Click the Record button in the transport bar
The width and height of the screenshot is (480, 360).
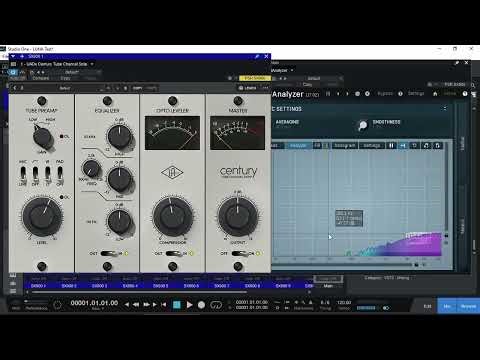(x=201, y=305)
